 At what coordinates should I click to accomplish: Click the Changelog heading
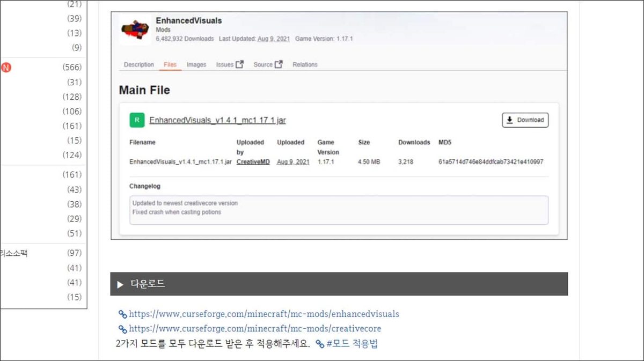pos(145,186)
